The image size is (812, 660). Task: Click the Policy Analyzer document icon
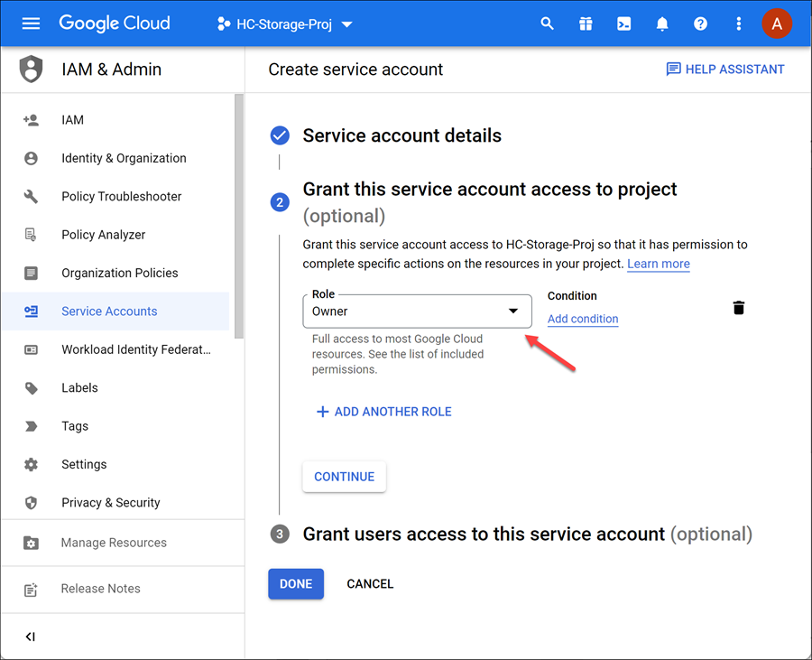pos(31,235)
